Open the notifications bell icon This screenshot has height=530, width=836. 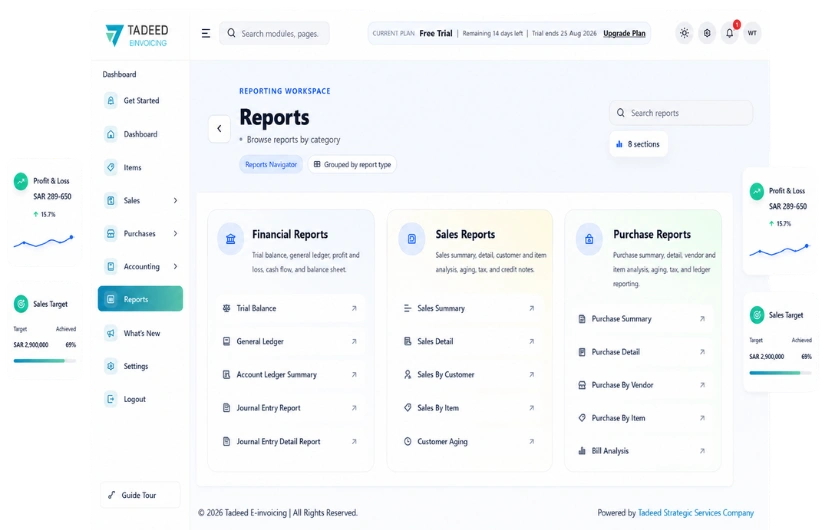[729, 33]
